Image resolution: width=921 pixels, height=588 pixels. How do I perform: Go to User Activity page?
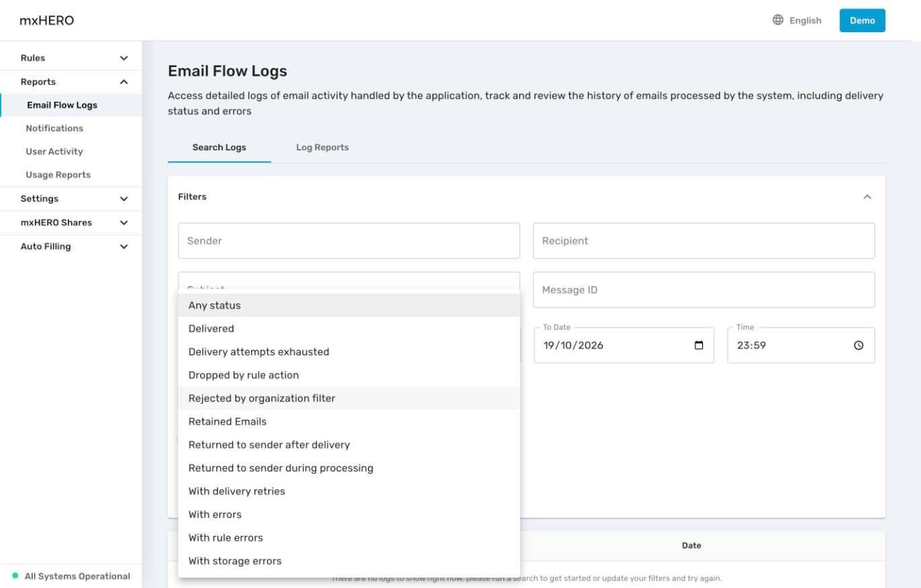point(71,152)
